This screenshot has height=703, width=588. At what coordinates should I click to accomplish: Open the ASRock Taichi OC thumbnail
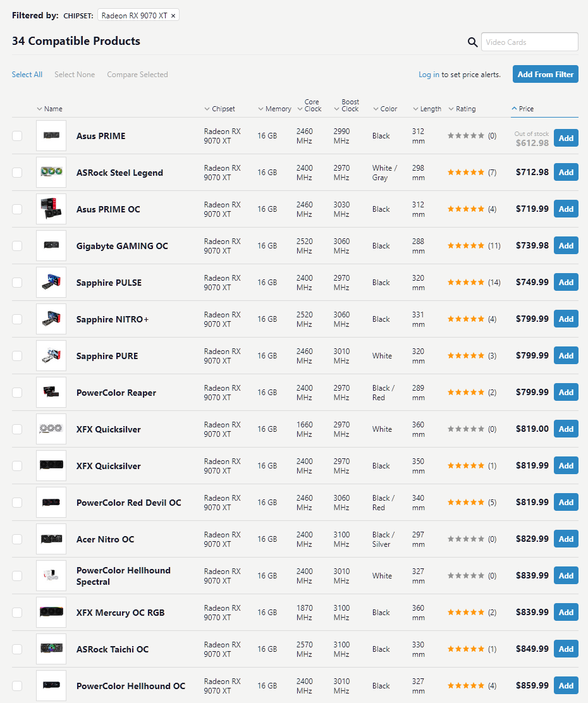[x=51, y=649]
